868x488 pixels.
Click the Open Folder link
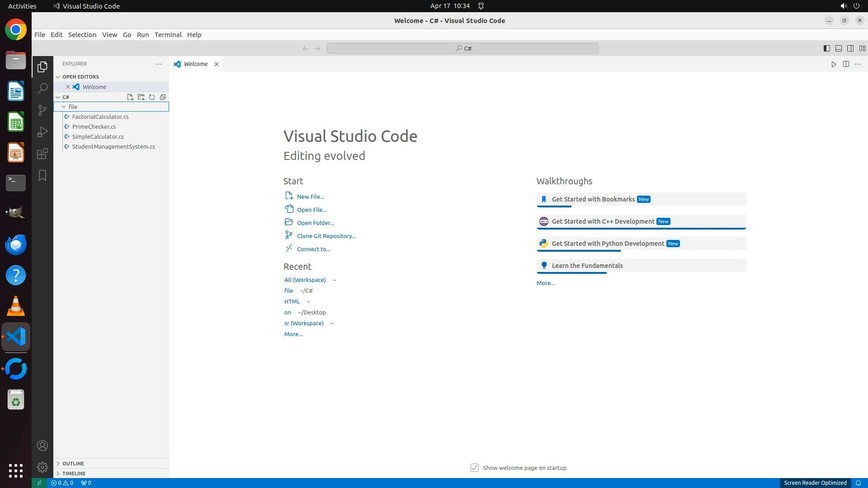(315, 223)
